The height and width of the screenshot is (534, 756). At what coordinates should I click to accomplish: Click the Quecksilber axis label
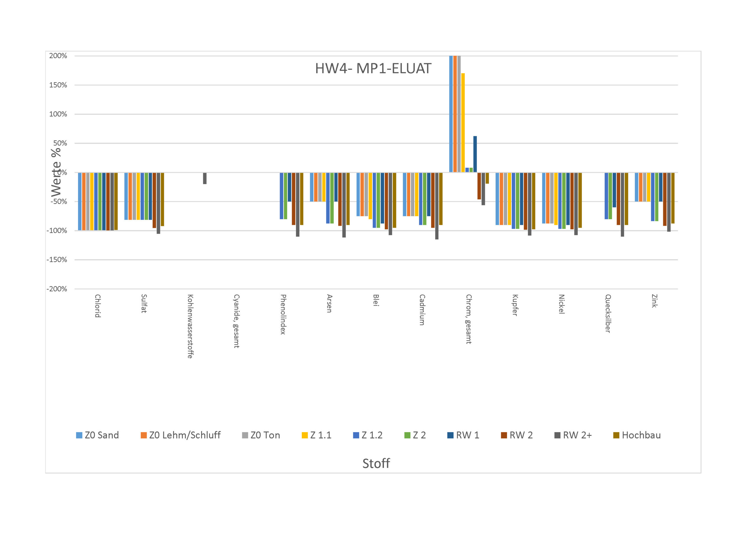(608, 314)
